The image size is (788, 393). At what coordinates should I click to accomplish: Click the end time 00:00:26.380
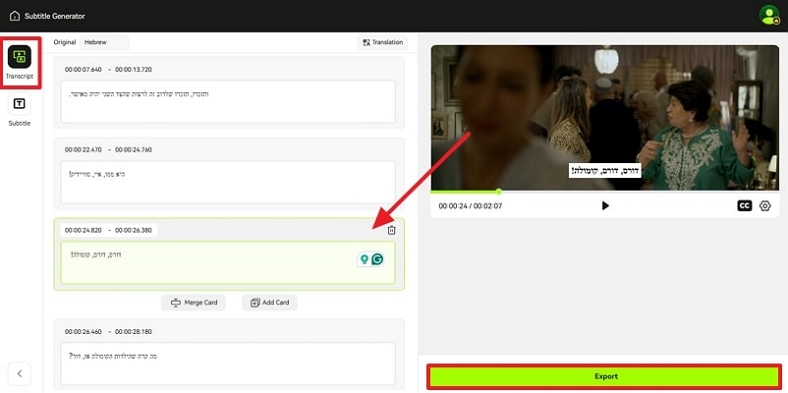pyautogui.click(x=134, y=230)
